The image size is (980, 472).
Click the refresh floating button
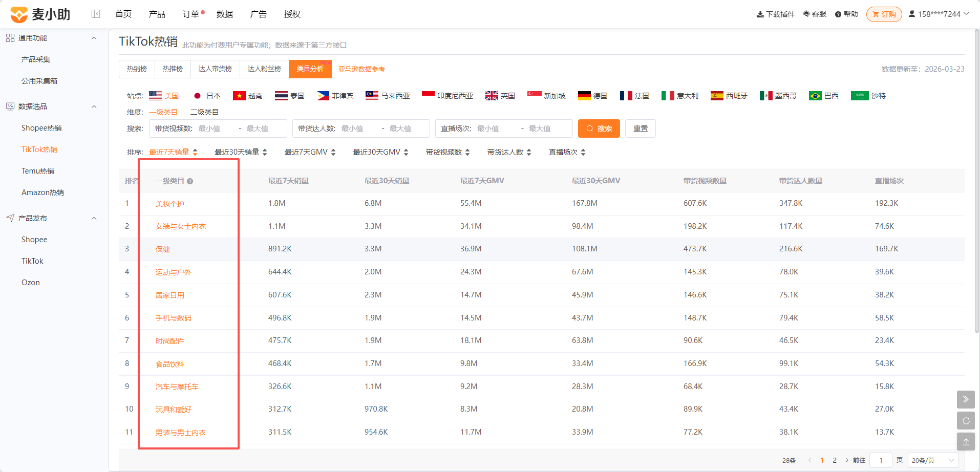point(966,420)
